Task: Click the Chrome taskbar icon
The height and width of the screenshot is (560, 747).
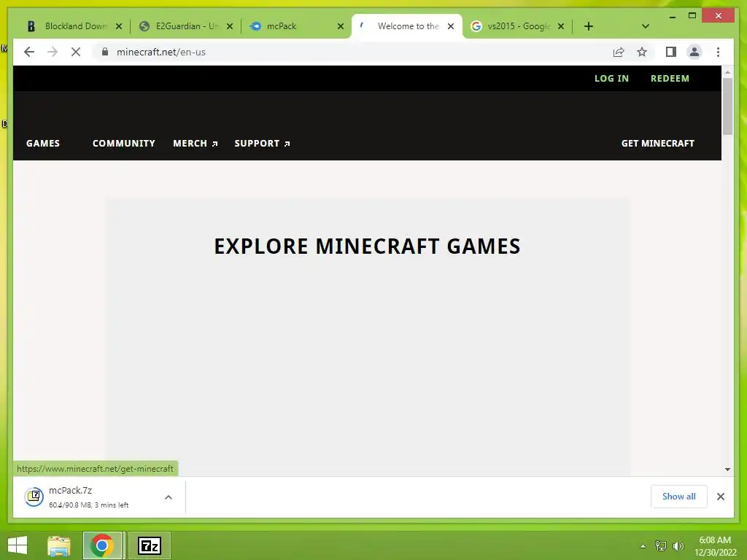Action: click(102, 545)
